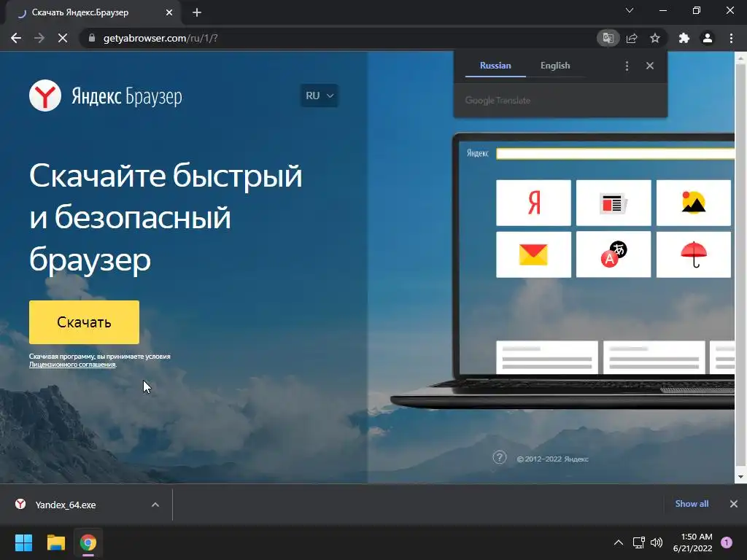This screenshot has width=747, height=560.
Task: Click the Yandex Я tile on laptop
Action: tap(533, 203)
